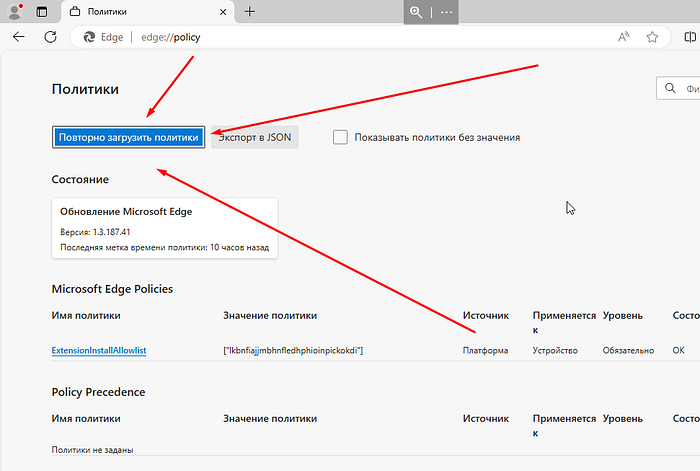Open the three-dots overlay menu

click(446, 12)
